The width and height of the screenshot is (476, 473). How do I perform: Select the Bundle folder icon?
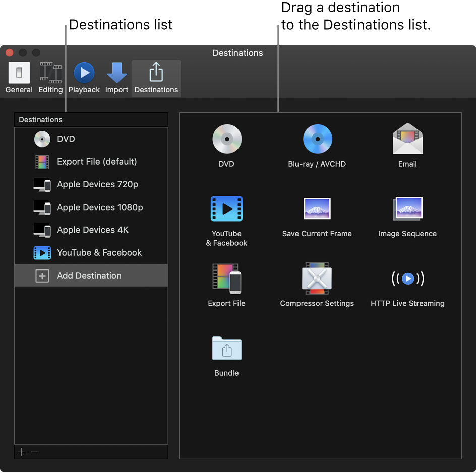pyautogui.click(x=226, y=348)
